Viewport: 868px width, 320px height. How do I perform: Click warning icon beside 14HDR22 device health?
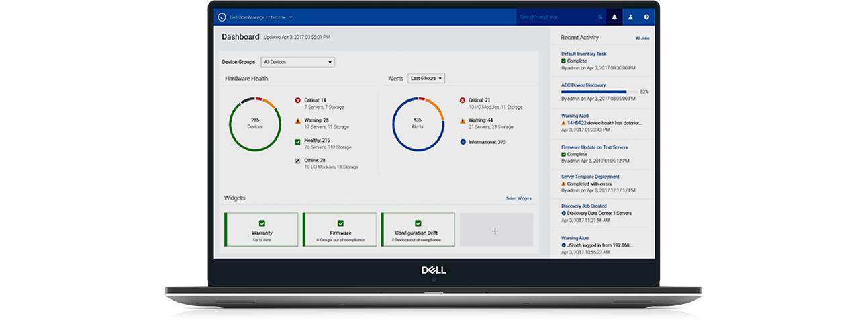(563, 123)
